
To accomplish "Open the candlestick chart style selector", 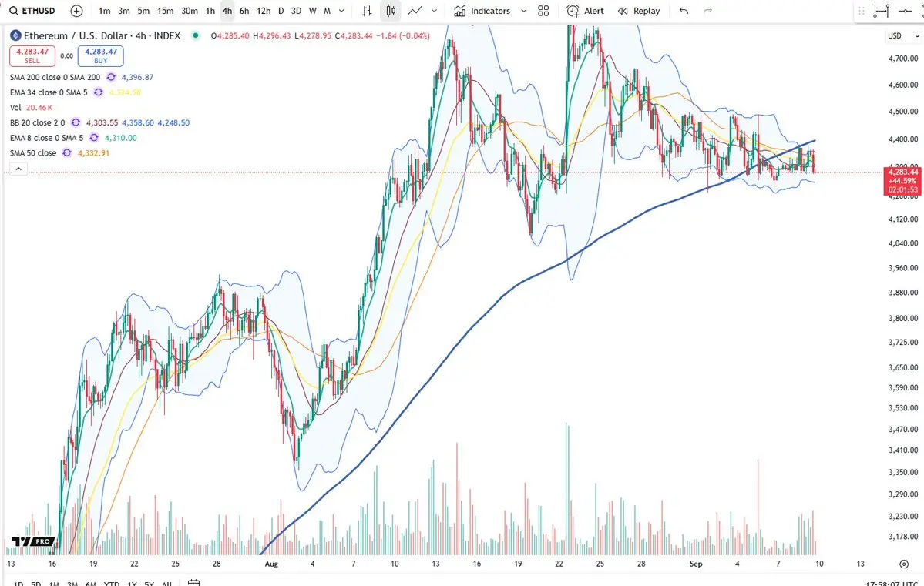I will tap(390, 11).
